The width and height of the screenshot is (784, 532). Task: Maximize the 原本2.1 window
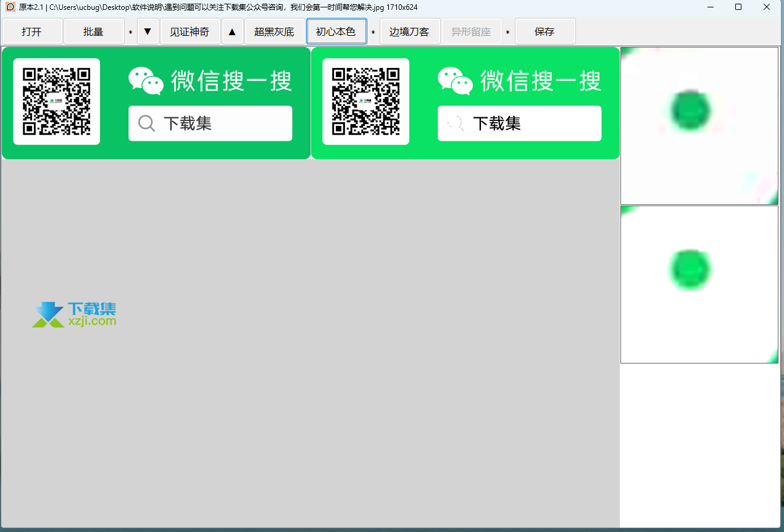(x=739, y=7)
